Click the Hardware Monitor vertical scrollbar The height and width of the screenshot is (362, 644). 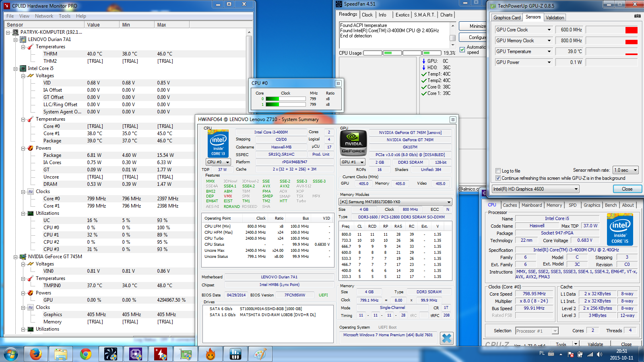tap(249, 181)
